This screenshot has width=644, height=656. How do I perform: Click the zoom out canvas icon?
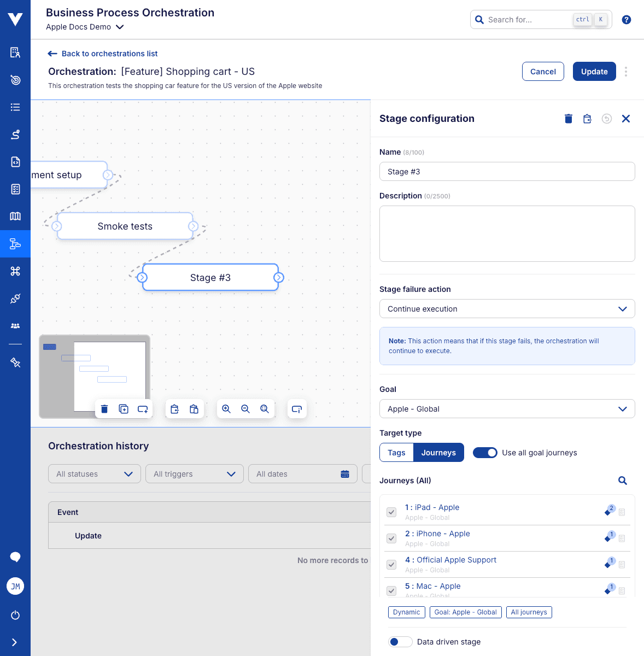click(x=245, y=409)
